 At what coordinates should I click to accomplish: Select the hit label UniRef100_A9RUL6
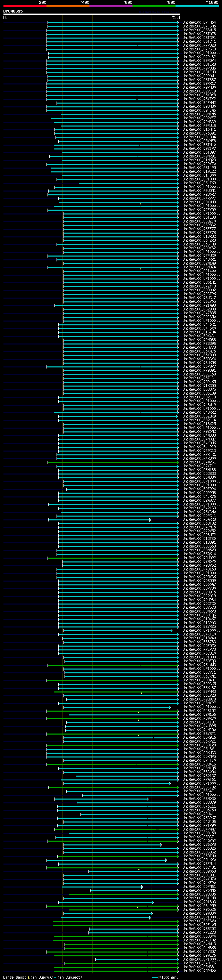click(x=199, y=125)
